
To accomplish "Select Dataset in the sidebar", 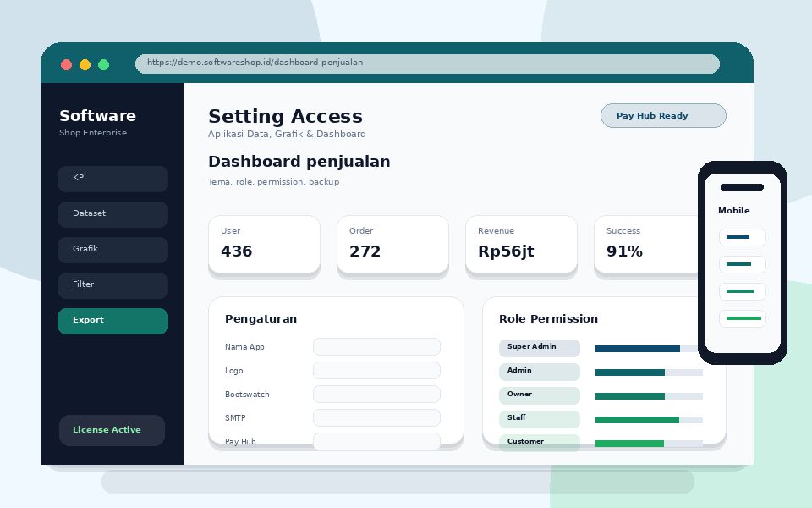I will pyautogui.click(x=112, y=214).
